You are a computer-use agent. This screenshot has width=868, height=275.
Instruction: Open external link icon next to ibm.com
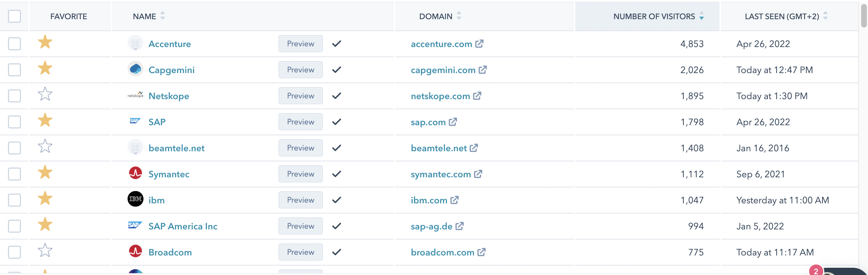tap(455, 200)
